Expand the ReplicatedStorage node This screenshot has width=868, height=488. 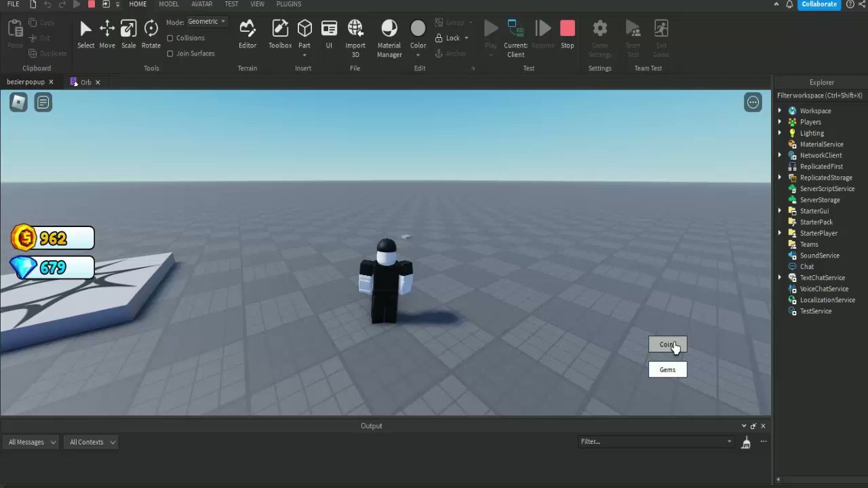pyautogui.click(x=779, y=178)
